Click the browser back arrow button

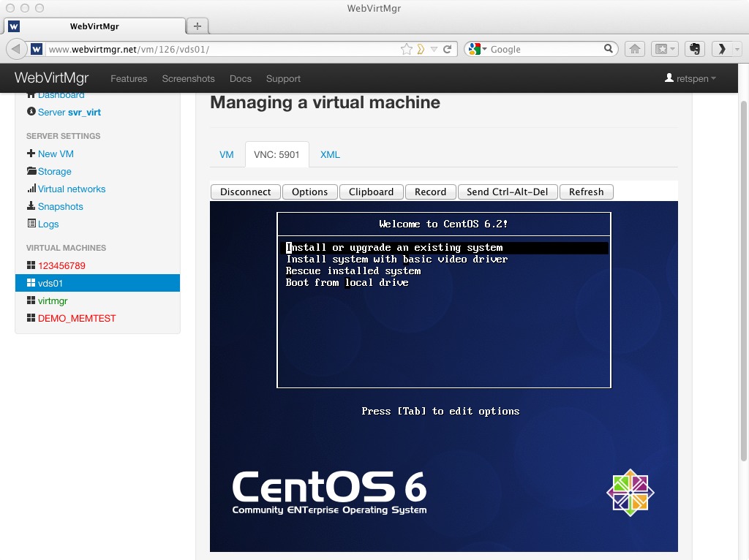point(16,49)
